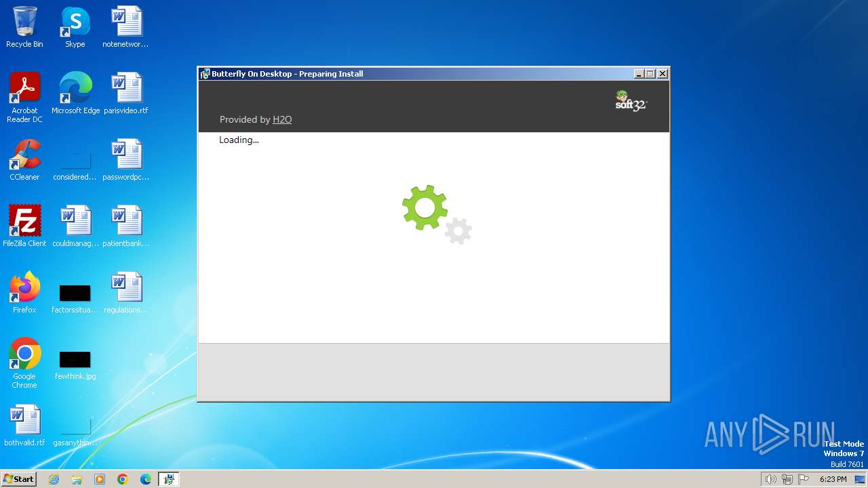Open the volume control in system tray

770,479
